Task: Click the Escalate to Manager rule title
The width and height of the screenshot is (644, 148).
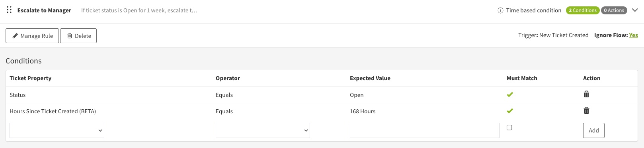Action: tap(44, 10)
